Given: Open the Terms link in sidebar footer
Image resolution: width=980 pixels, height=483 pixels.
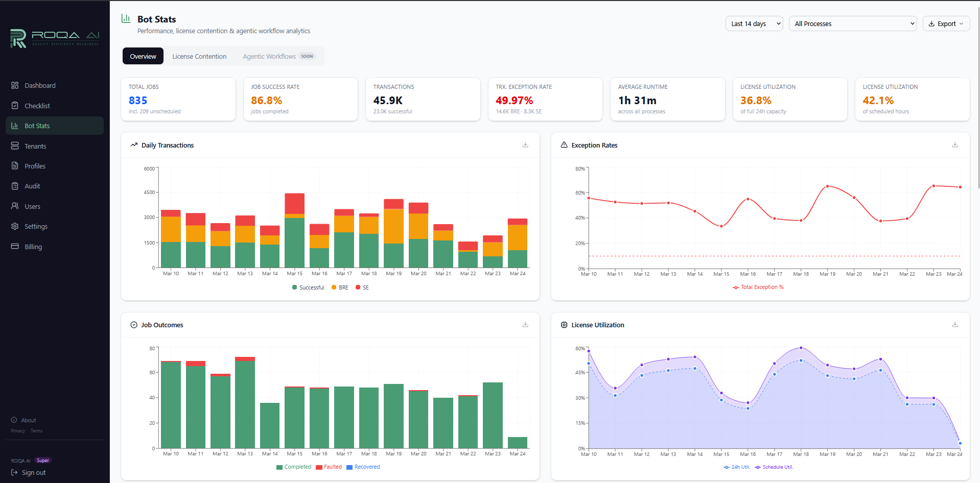Looking at the screenshot, I should (36, 430).
